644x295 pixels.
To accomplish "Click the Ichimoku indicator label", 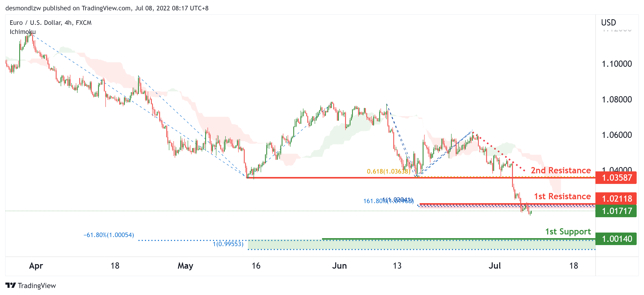I will coord(22,32).
